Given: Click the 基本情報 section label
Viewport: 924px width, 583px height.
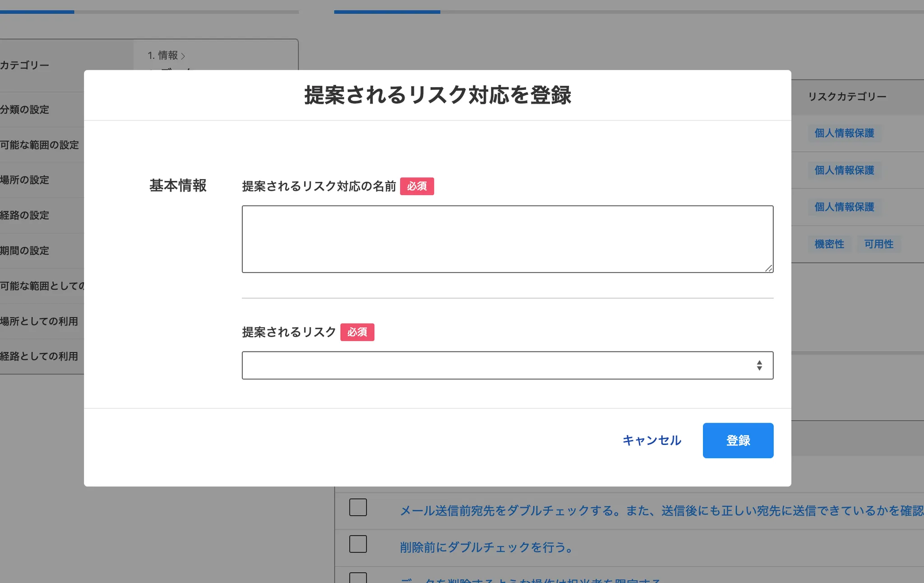Looking at the screenshot, I should pos(178,185).
